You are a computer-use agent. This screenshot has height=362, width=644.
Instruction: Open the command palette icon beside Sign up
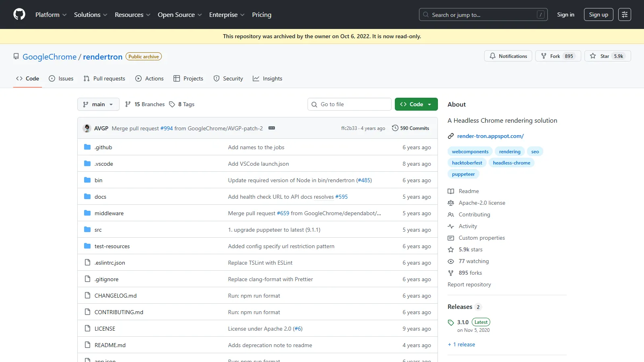coord(625,14)
